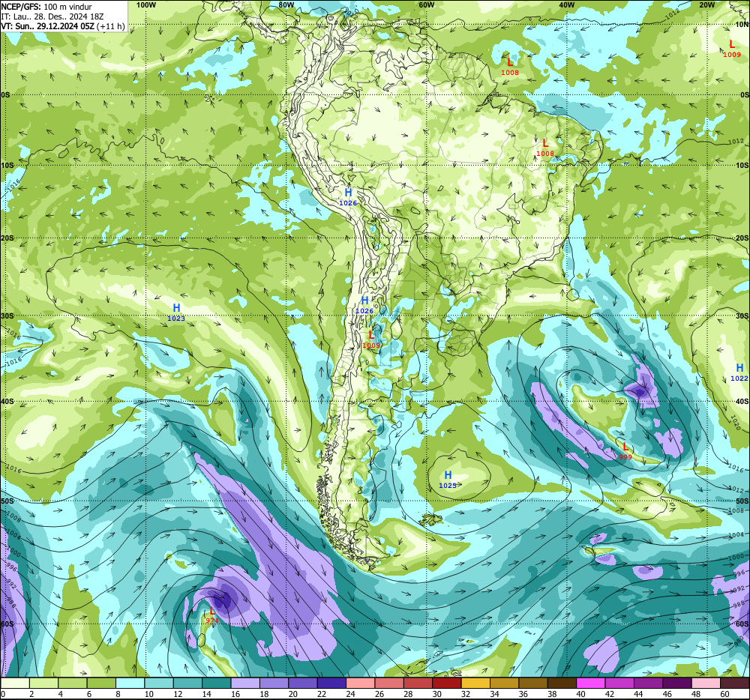This screenshot has width=750, height=700.
Task: Select the H 1025 high pressure marker
Action: [448, 479]
